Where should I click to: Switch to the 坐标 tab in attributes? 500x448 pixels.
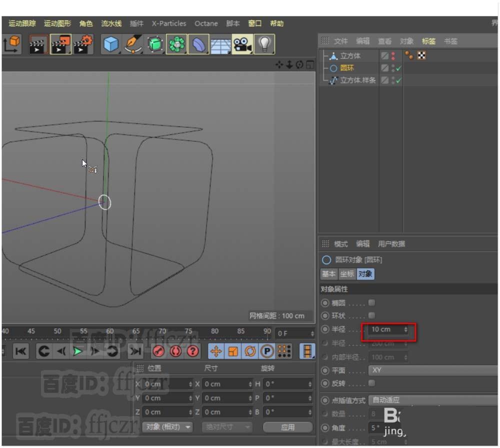pyautogui.click(x=347, y=274)
